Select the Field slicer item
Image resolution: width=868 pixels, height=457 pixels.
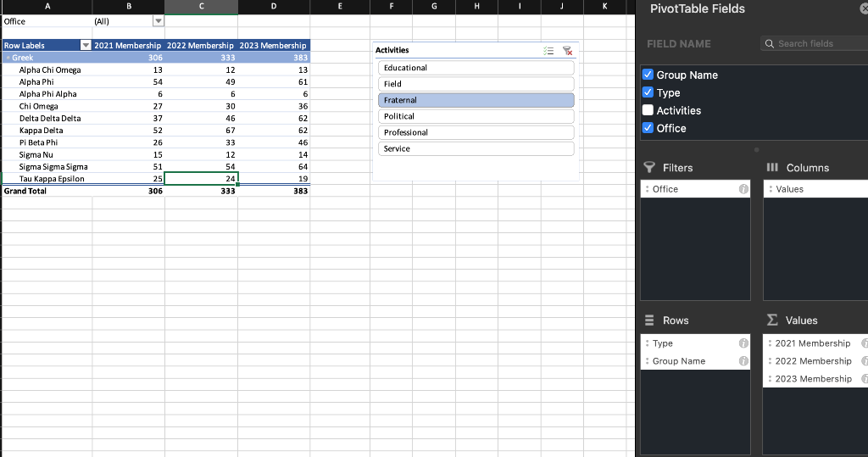pyautogui.click(x=476, y=84)
